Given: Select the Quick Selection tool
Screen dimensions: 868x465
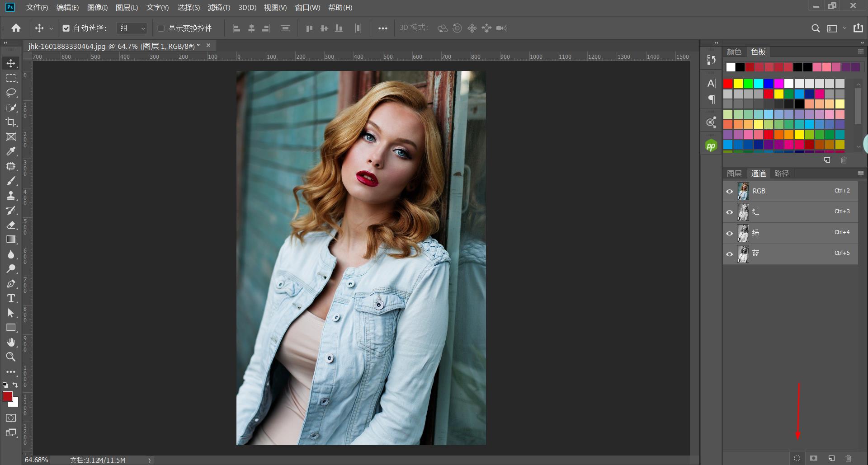Looking at the screenshot, I should tap(11, 108).
